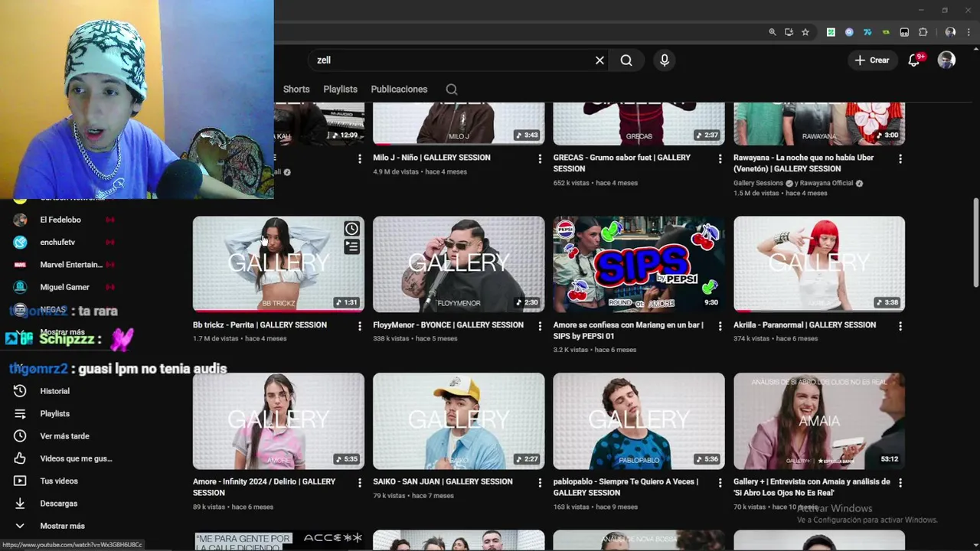Screen dimensions: 980x551
Task: Open notifications via the bell icon
Action: [x=913, y=60]
